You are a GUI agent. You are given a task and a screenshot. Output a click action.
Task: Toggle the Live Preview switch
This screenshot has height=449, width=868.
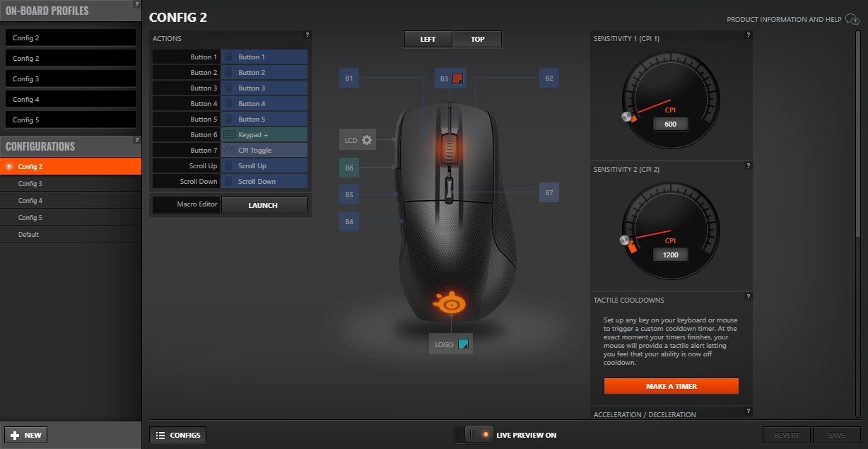pos(474,434)
